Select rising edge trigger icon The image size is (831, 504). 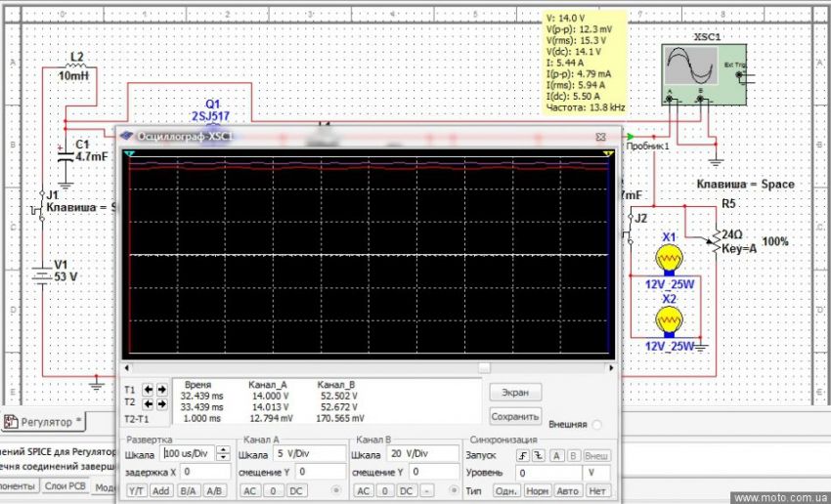pos(522,455)
